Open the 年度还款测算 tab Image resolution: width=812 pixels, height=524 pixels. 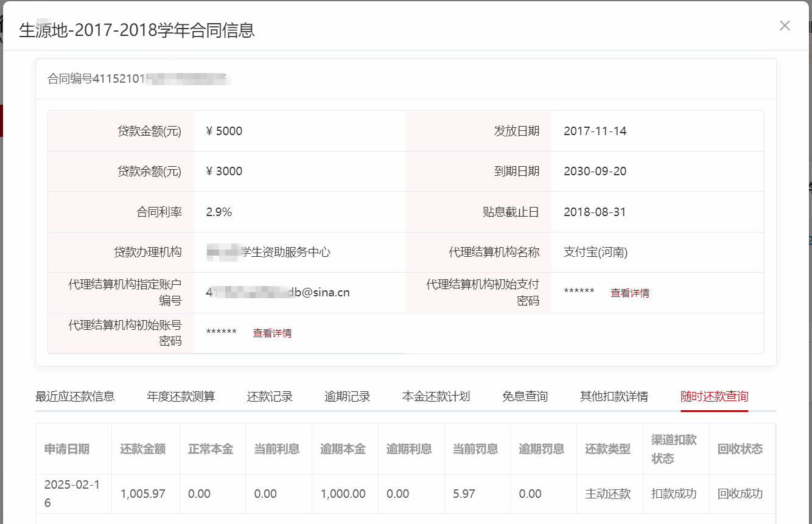(181, 397)
